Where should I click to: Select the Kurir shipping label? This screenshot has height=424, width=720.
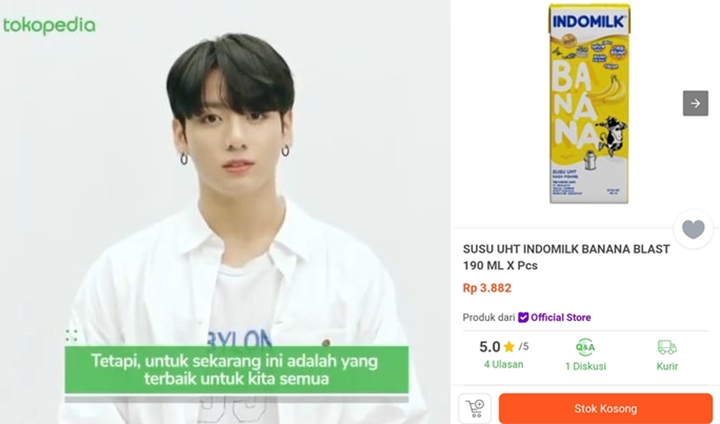coord(667,366)
